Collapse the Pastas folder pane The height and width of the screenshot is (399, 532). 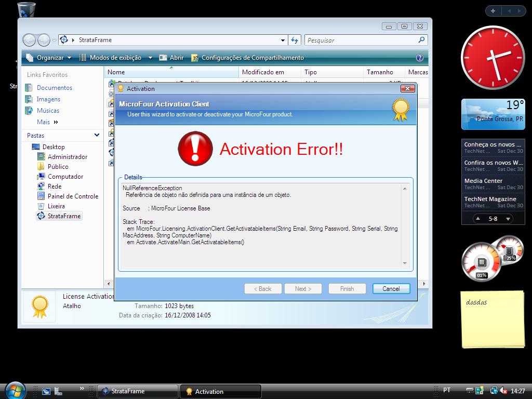point(97,135)
